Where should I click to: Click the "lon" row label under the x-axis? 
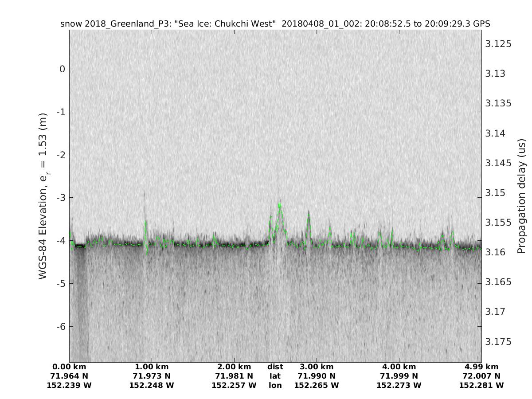(x=275, y=385)
